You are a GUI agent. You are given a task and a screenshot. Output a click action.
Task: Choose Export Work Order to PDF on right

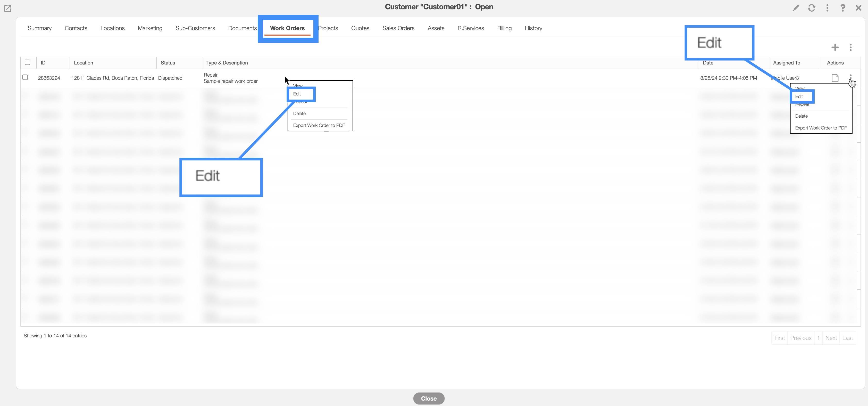(821, 128)
